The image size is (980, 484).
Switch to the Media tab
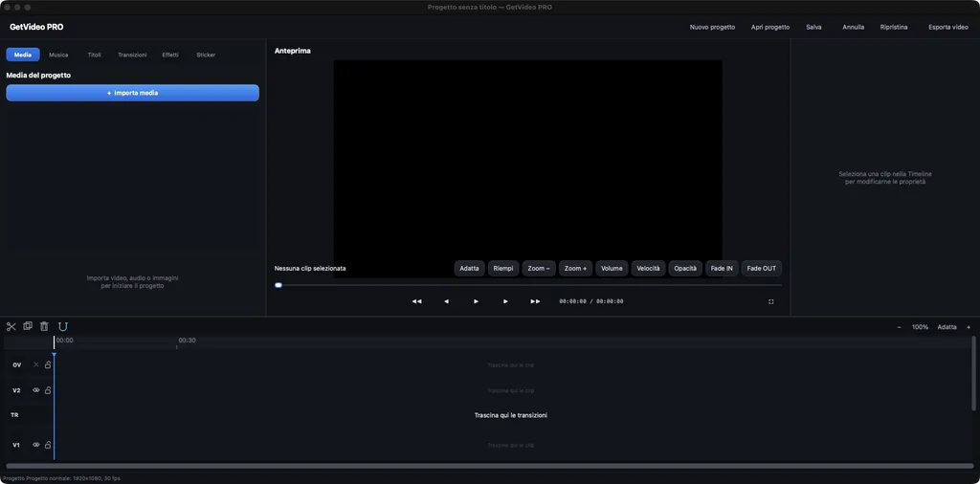[23, 55]
